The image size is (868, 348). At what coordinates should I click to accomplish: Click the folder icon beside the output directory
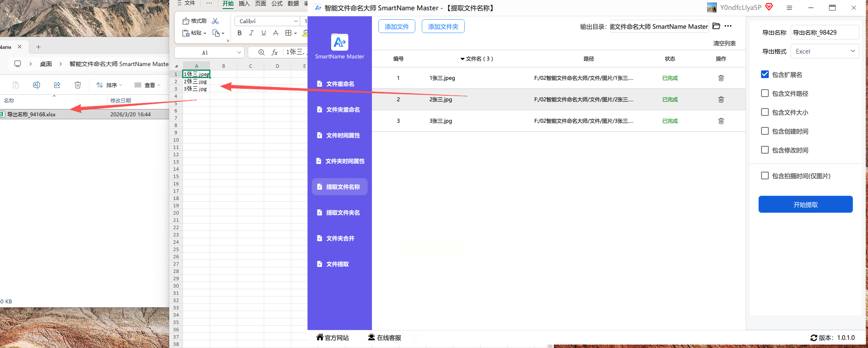[x=716, y=26]
